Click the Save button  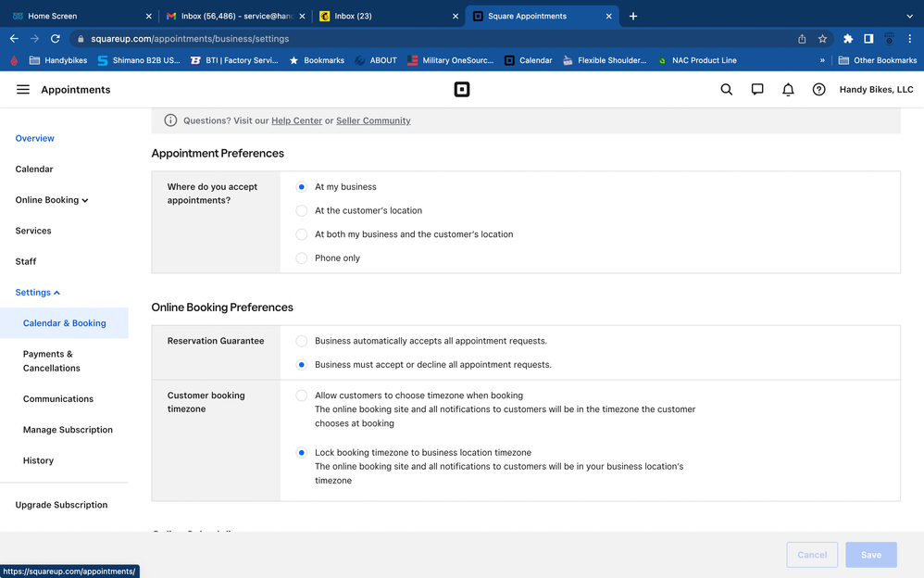tap(870, 555)
